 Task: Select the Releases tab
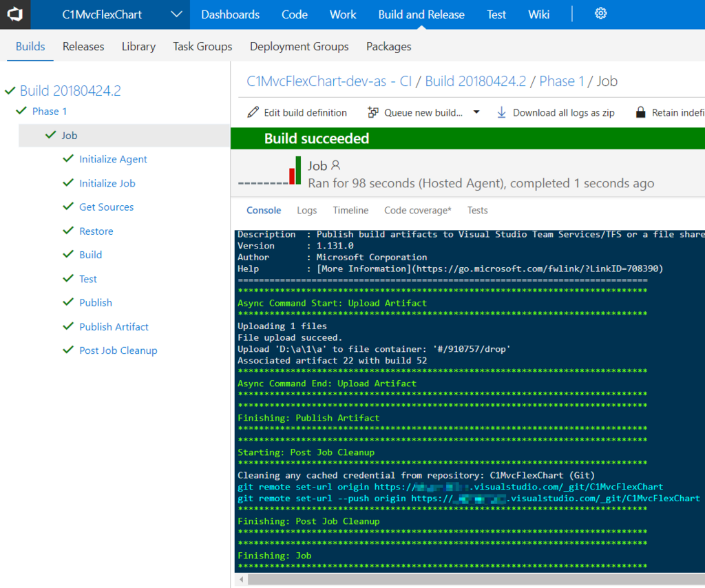[83, 46]
